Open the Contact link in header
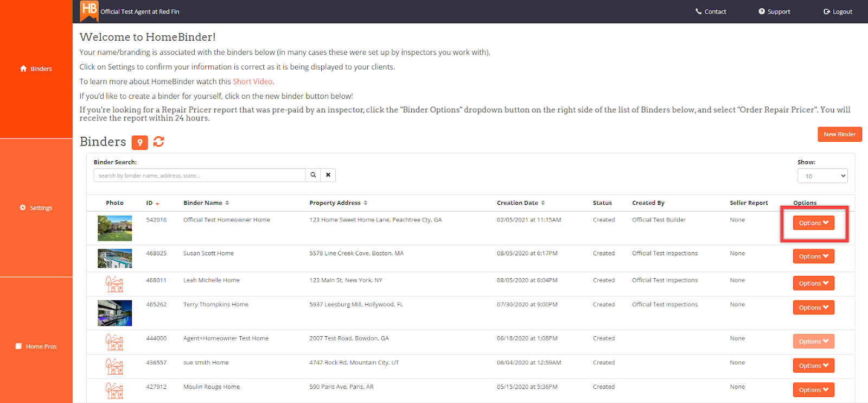868x403 pixels. pos(711,11)
